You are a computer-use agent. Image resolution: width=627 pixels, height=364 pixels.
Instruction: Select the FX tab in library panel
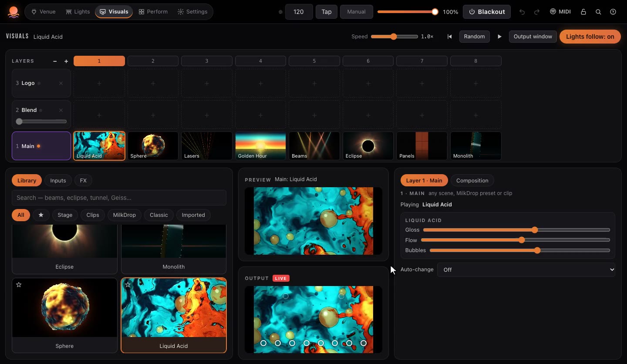click(x=83, y=180)
